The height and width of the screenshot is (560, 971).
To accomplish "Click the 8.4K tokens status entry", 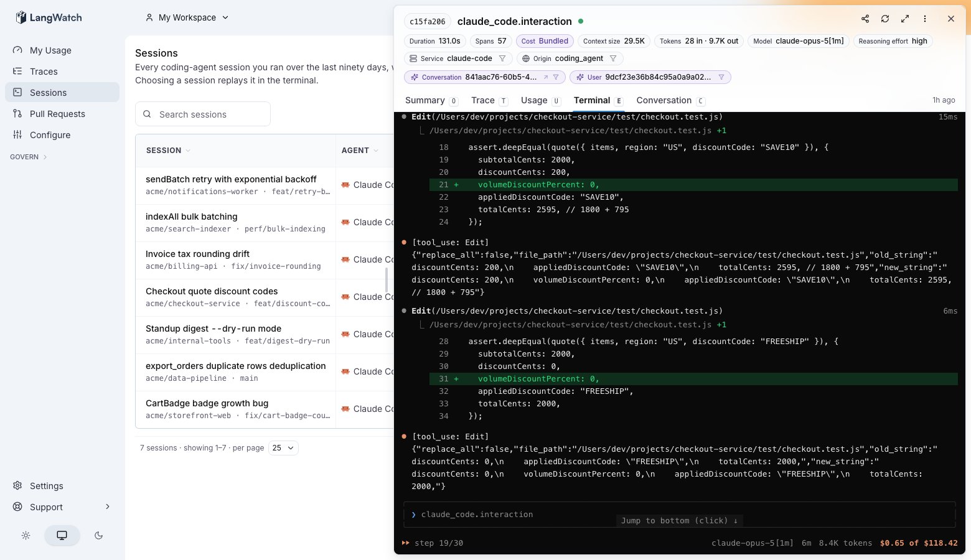I will (x=845, y=543).
